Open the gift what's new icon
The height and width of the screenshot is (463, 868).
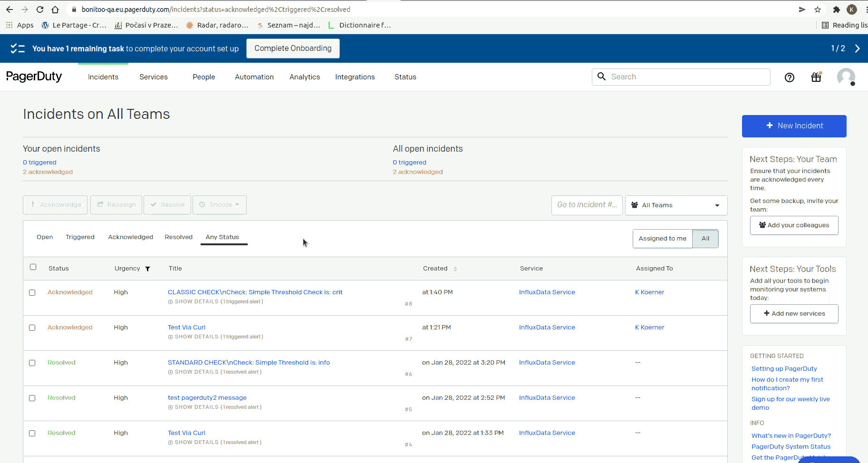(816, 77)
